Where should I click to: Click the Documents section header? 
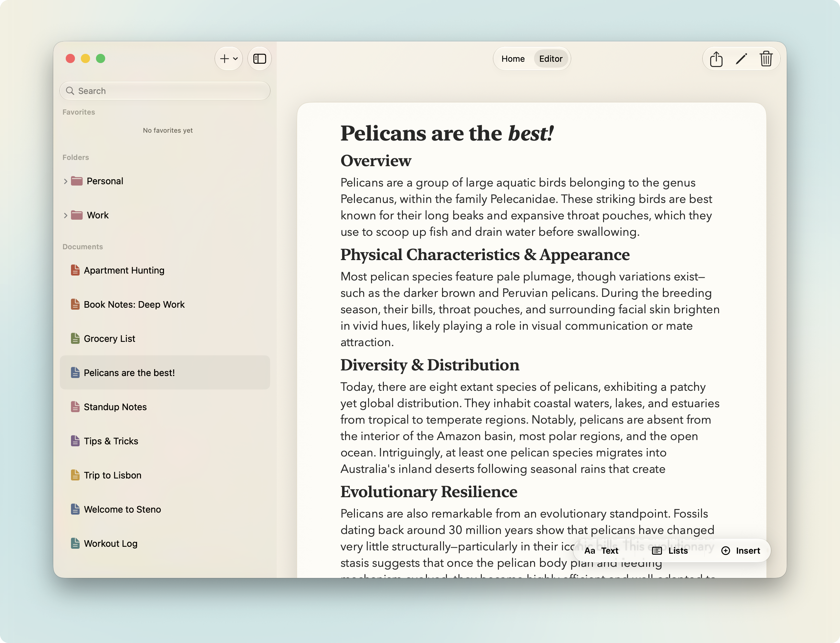pyautogui.click(x=83, y=247)
